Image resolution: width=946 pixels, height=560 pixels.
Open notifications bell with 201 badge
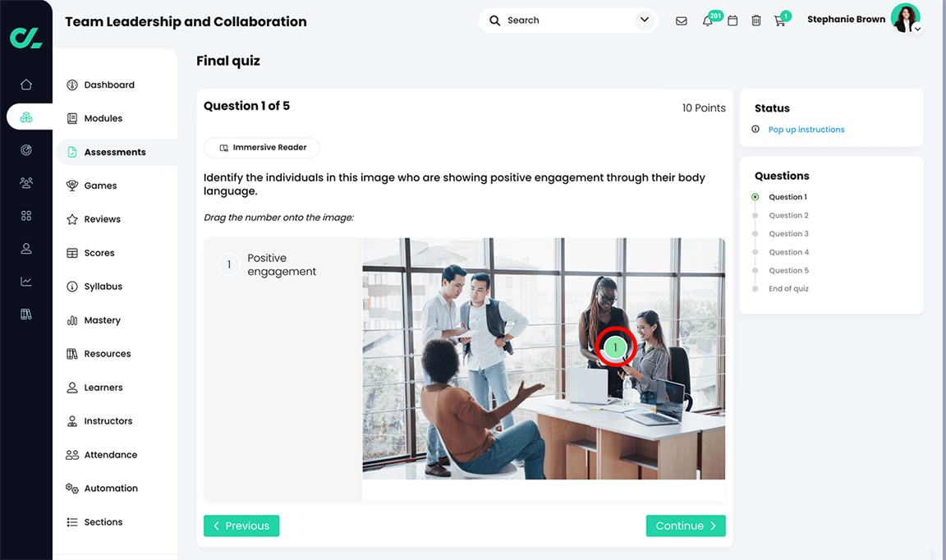tap(708, 21)
